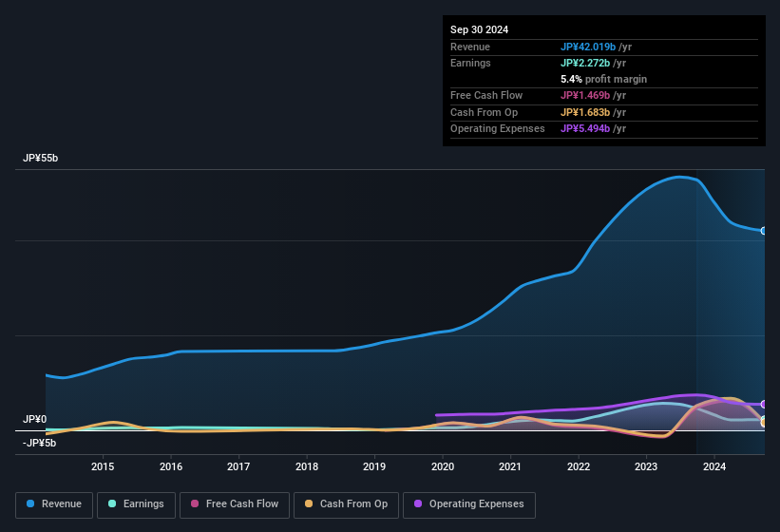Toggle the Free Cash Flow legend button
This screenshot has height=532, width=780.
235,505
